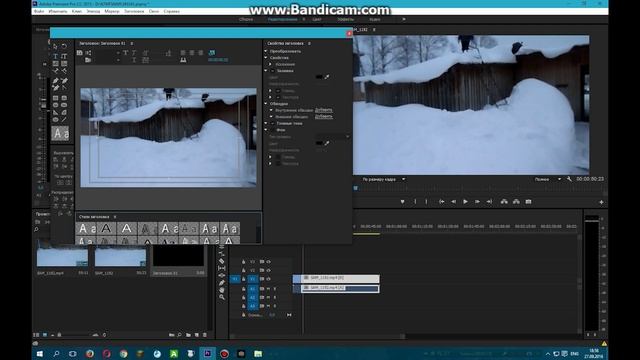Open Windows Start menu
640x360 pixels.
40,353
